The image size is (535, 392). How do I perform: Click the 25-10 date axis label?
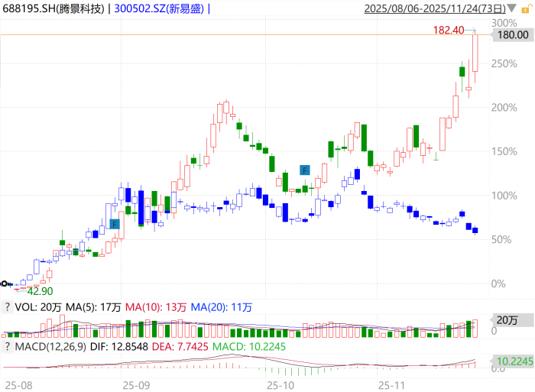click(280, 385)
